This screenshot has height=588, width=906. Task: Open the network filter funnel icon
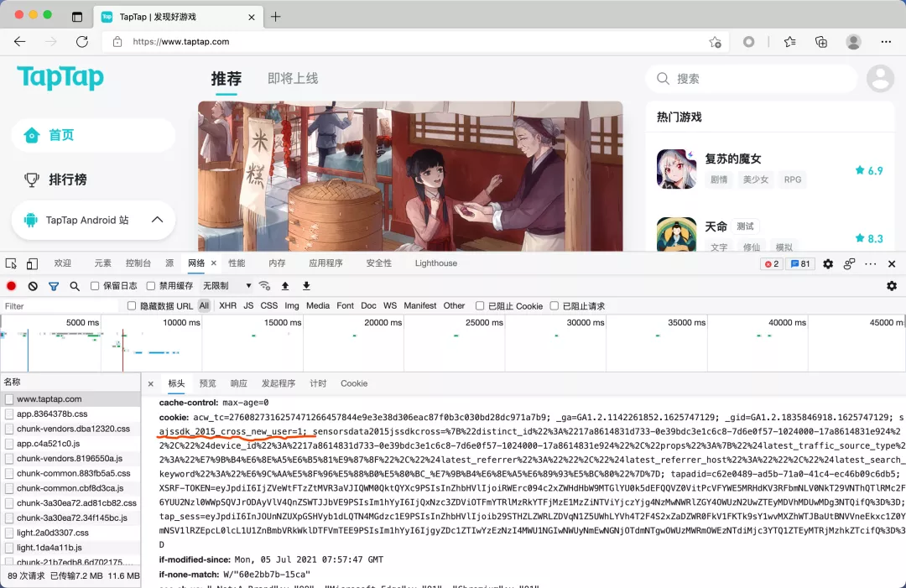pyautogui.click(x=54, y=284)
